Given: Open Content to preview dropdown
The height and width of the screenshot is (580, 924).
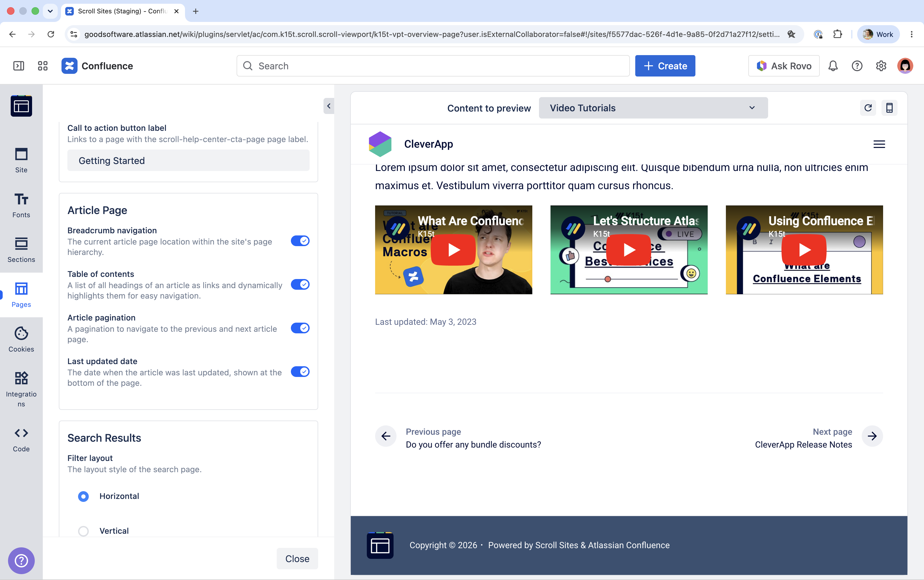Looking at the screenshot, I should coord(653,108).
